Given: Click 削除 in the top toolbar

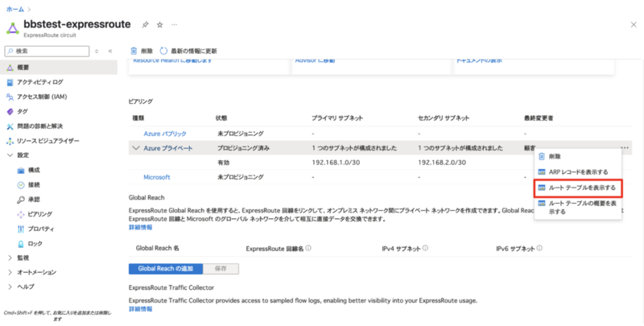Looking at the screenshot, I should (142, 51).
